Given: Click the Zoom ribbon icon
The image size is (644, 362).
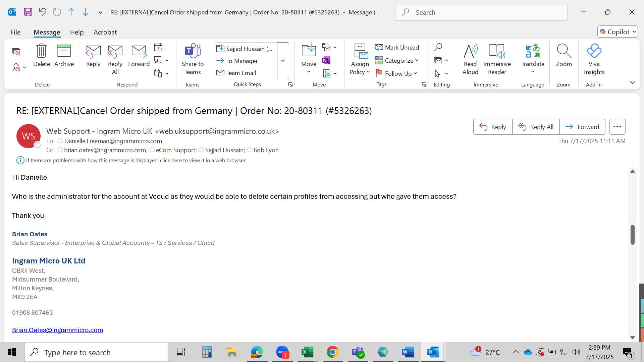Looking at the screenshot, I should point(564,56).
